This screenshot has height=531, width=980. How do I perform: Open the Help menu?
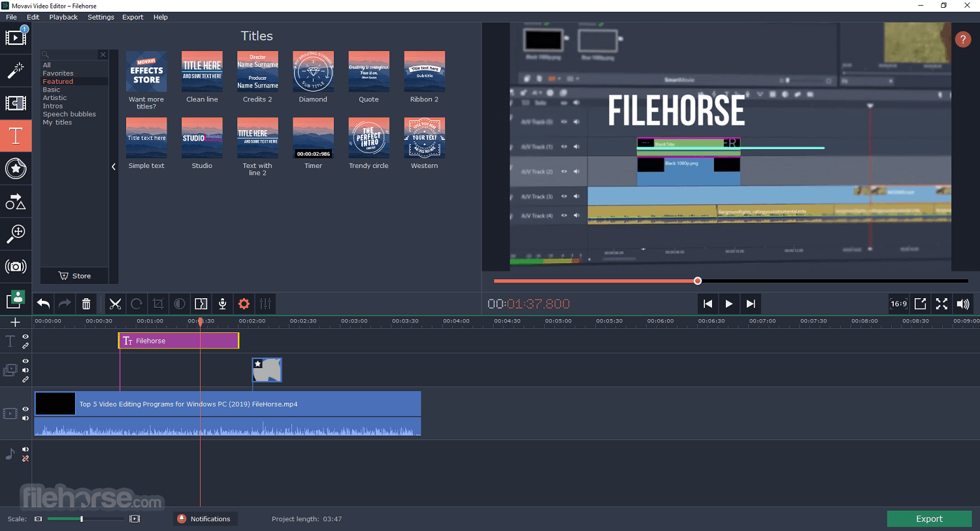[x=161, y=17]
